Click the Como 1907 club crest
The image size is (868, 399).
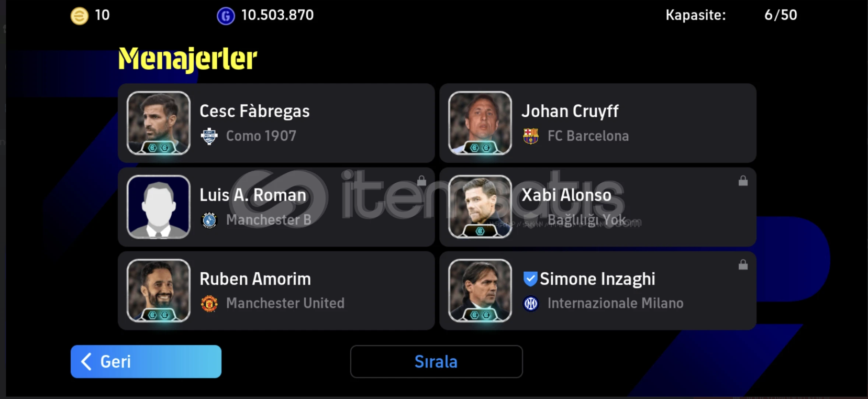(209, 136)
